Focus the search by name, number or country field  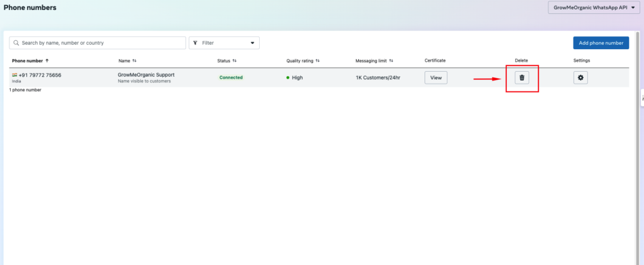pos(97,43)
